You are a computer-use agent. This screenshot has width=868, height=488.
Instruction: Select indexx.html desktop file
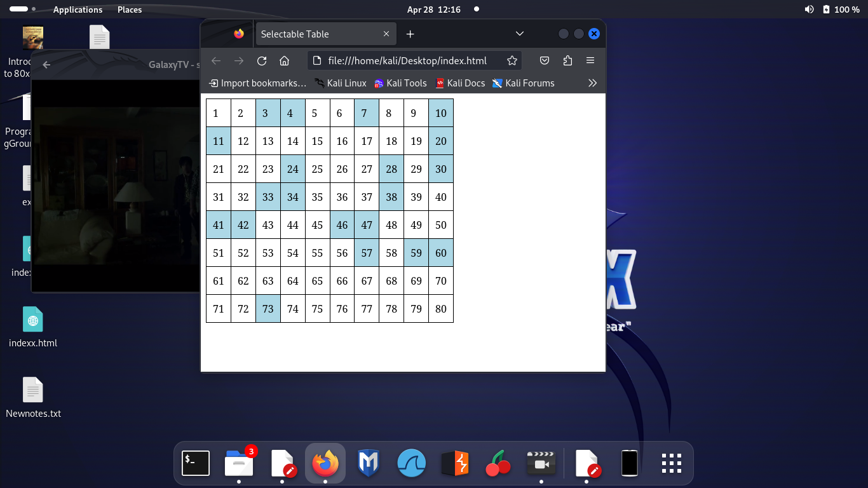pyautogui.click(x=33, y=327)
